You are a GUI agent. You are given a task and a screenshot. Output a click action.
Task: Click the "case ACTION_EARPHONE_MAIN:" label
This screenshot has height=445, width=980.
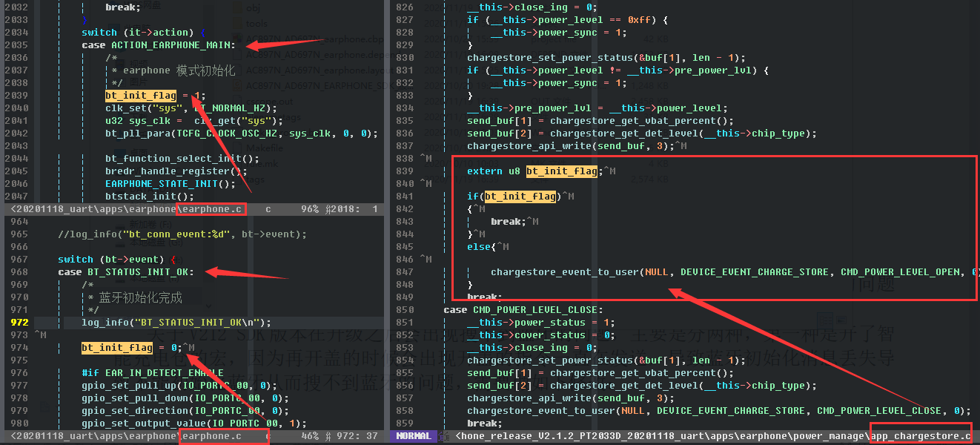(159, 45)
